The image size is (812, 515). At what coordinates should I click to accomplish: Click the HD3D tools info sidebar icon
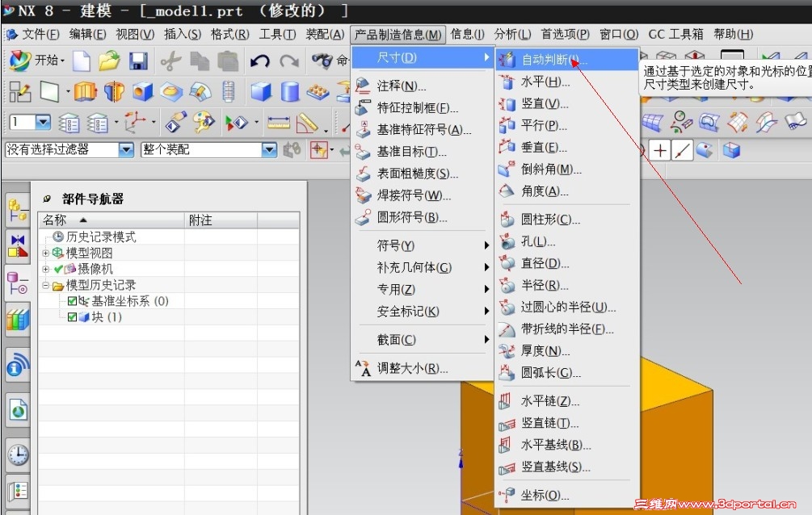tap(18, 365)
